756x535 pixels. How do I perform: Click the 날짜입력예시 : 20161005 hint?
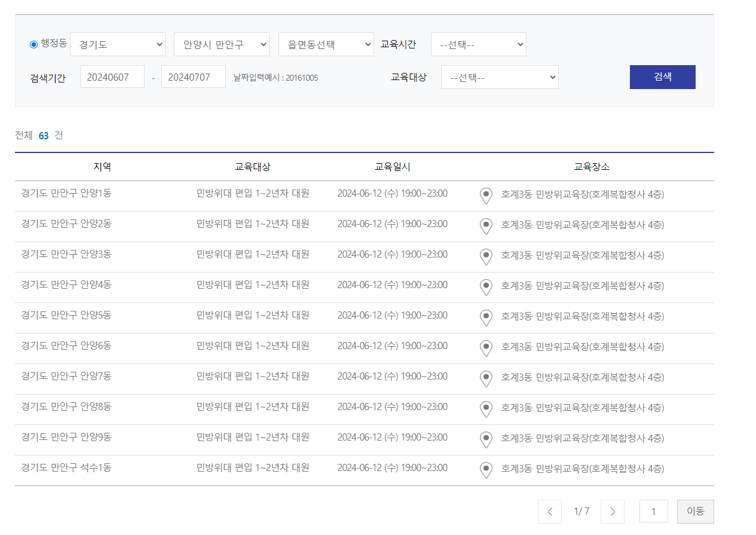click(276, 78)
